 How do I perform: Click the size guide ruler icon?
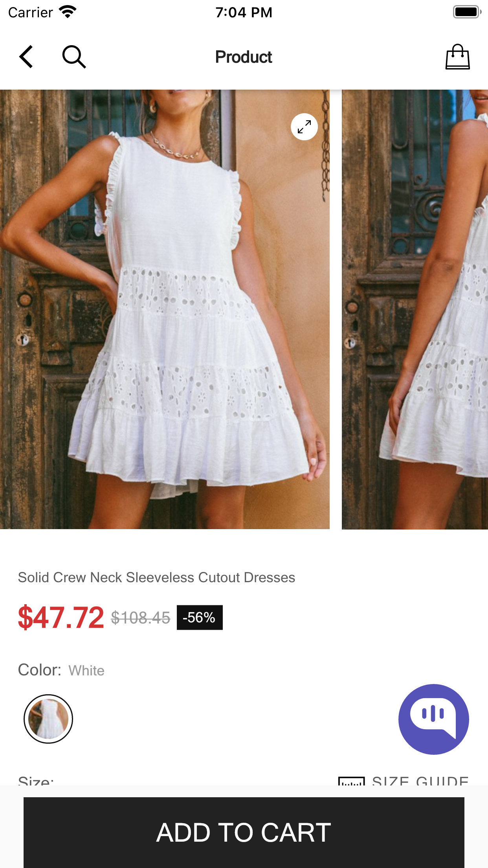[x=351, y=781]
